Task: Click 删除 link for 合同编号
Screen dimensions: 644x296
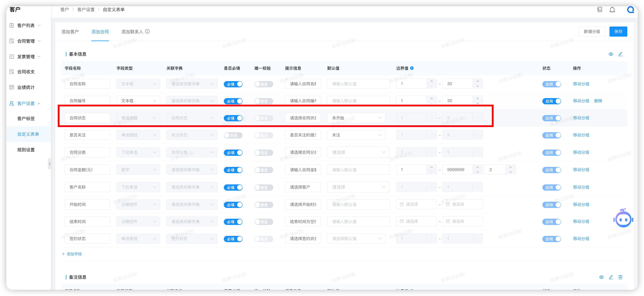Action: click(598, 101)
